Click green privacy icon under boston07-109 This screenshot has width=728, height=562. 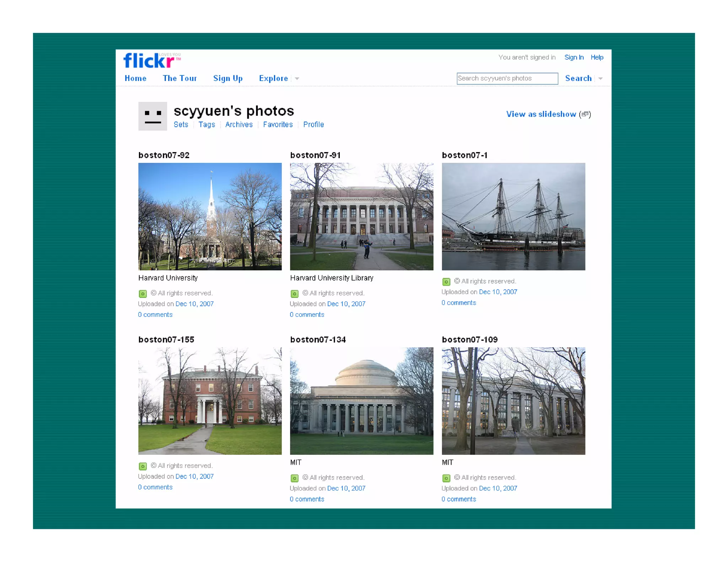click(446, 478)
